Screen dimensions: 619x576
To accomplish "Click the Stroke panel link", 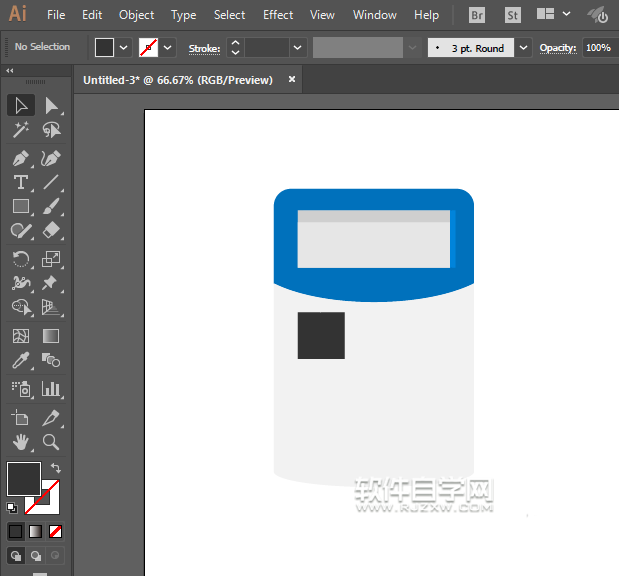I will [204, 48].
